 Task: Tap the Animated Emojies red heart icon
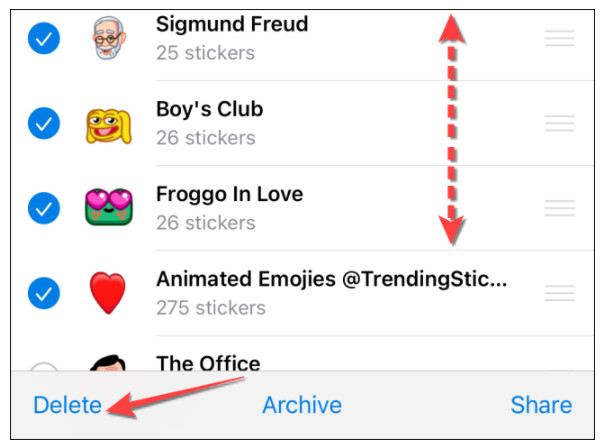107,293
